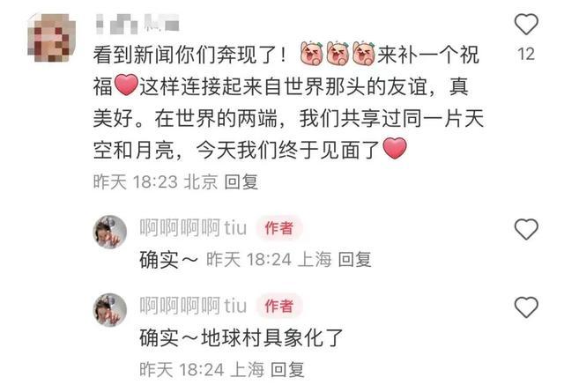The height and width of the screenshot is (392, 564).
Task: Open the author avatar on the second reply
Action: pyautogui.click(x=109, y=310)
